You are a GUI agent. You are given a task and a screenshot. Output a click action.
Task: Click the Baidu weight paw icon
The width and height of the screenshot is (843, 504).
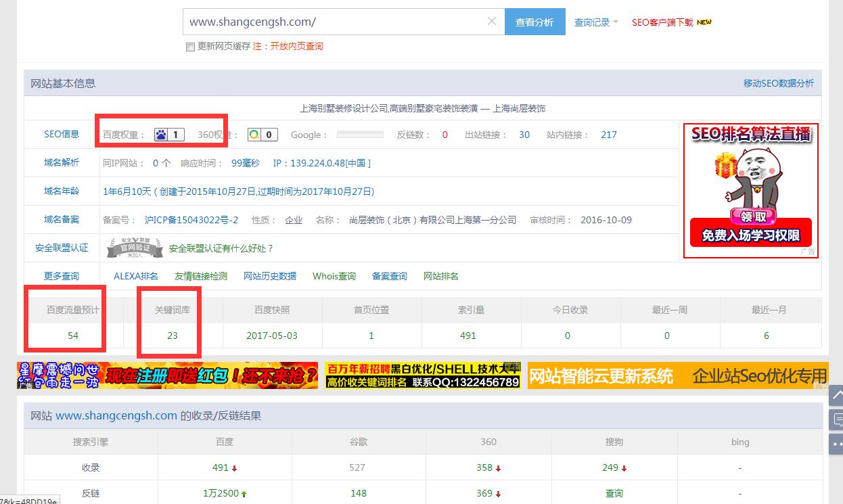click(161, 135)
